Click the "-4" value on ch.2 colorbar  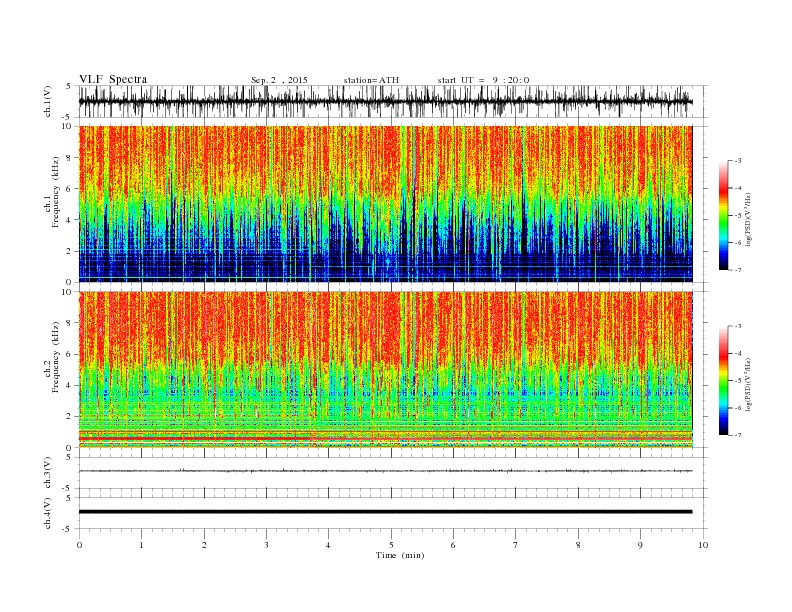coord(738,353)
